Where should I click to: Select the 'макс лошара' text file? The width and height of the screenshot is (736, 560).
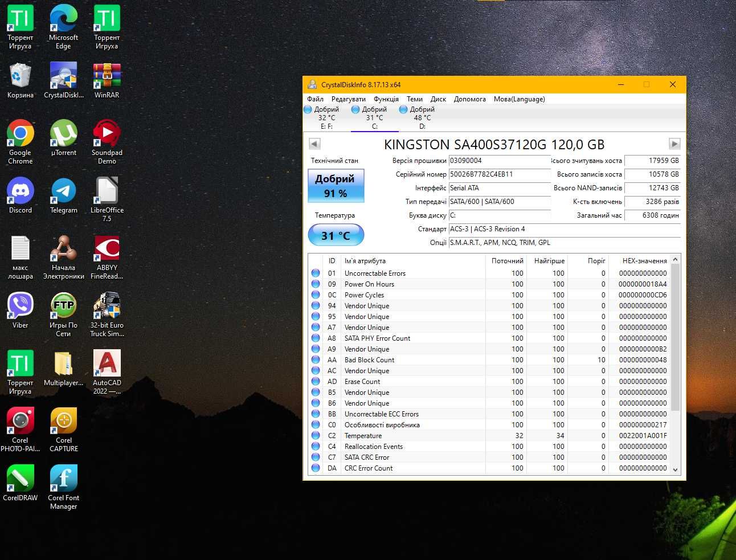pyautogui.click(x=21, y=257)
